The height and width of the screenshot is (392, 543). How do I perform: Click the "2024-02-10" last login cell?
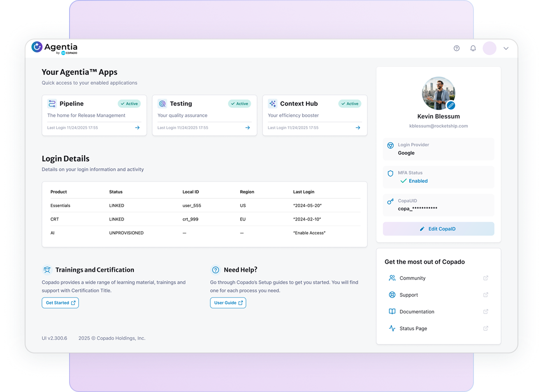tap(307, 219)
